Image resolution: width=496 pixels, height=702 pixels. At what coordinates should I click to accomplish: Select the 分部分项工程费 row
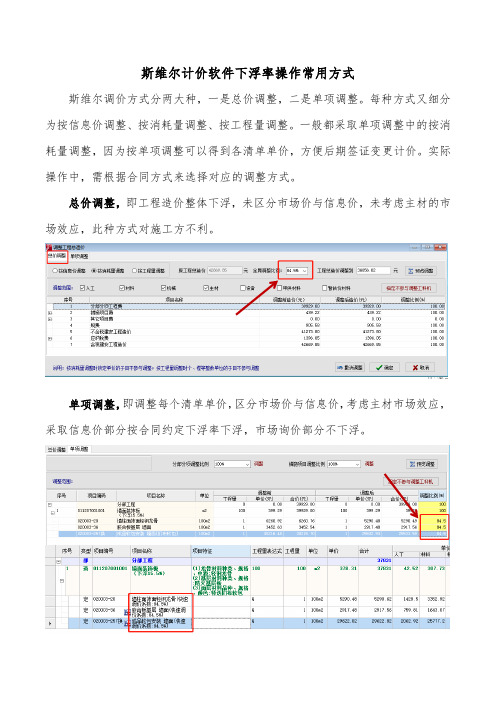pyautogui.click(x=250, y=306)
